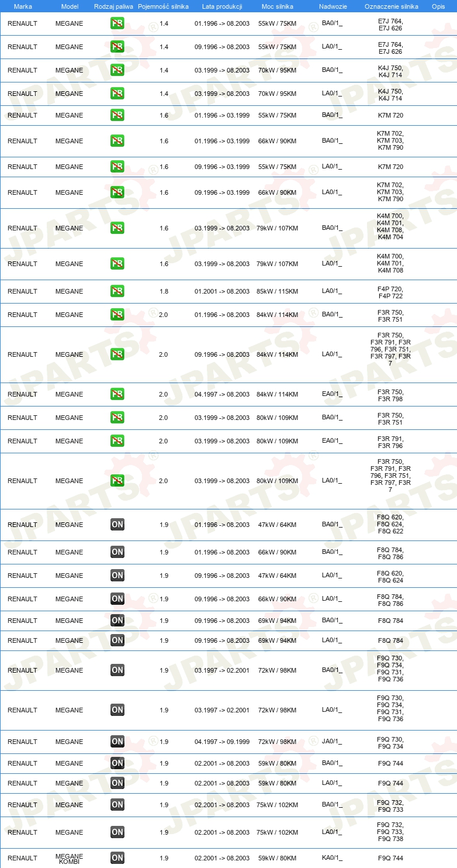Click the KA0/1_ body code cell
Image resolution: width=457 pixels, height=868 pixels.
(332, 857)
